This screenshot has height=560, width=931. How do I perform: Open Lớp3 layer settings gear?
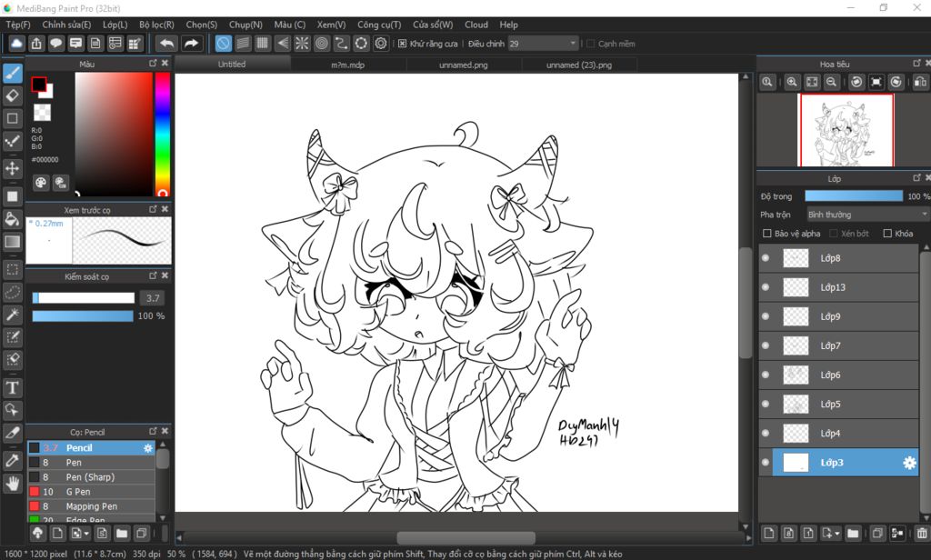coord(909,463)
